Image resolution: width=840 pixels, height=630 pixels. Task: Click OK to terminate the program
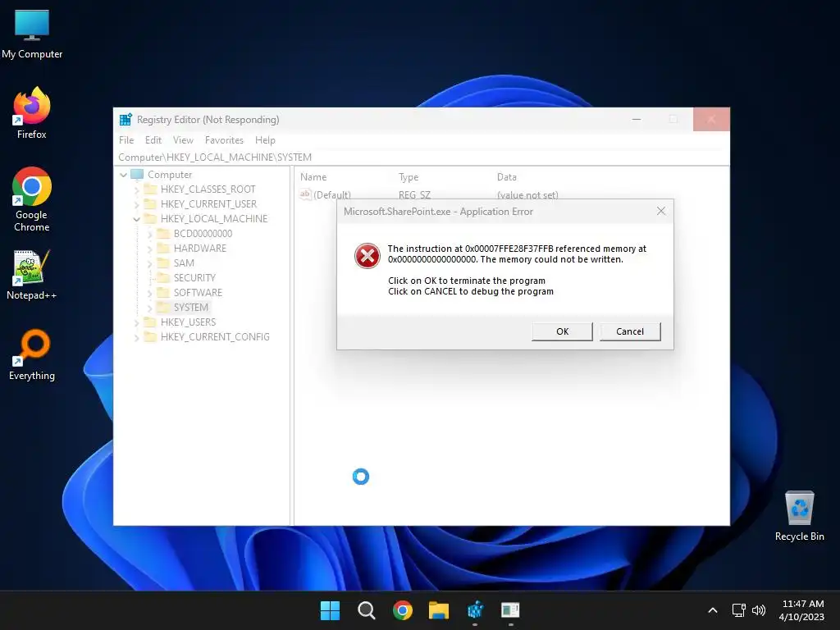click(x=562, y=331)
